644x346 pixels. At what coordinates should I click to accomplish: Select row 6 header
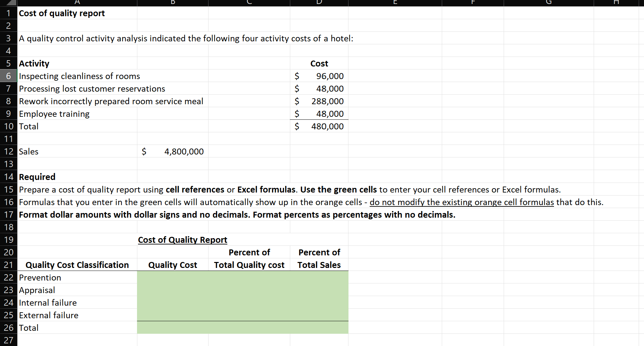8,76
